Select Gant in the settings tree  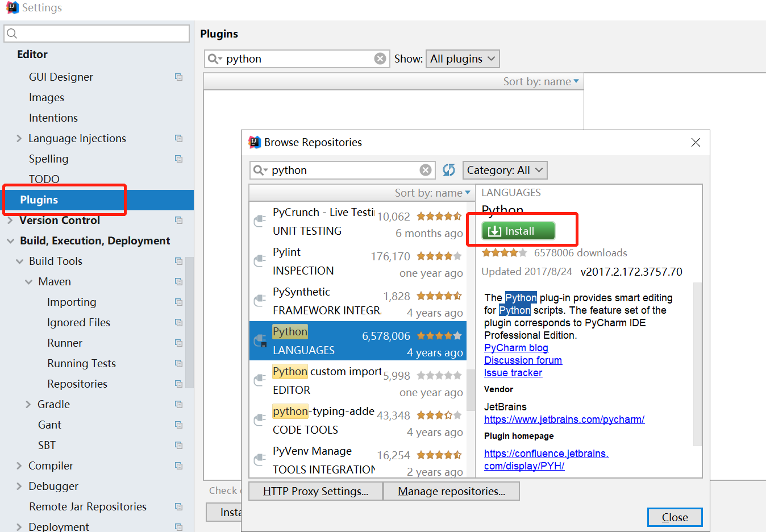coord(49,425)
